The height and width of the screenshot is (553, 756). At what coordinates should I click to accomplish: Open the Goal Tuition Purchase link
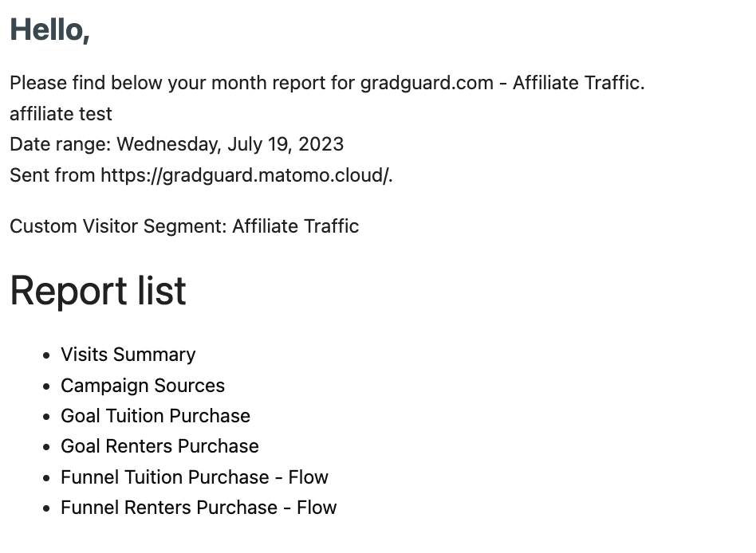pos(156,416)
